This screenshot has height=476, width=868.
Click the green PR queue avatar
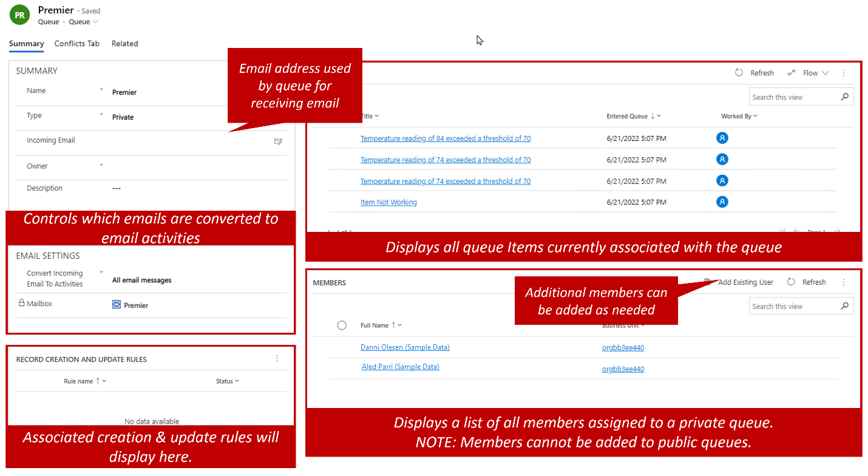(x=19, y=14)
